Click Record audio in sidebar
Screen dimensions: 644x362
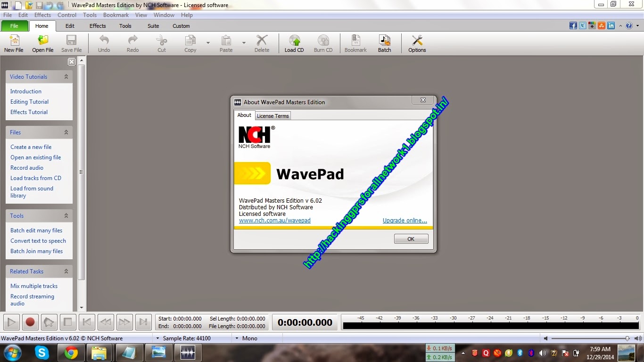[27, 168]
